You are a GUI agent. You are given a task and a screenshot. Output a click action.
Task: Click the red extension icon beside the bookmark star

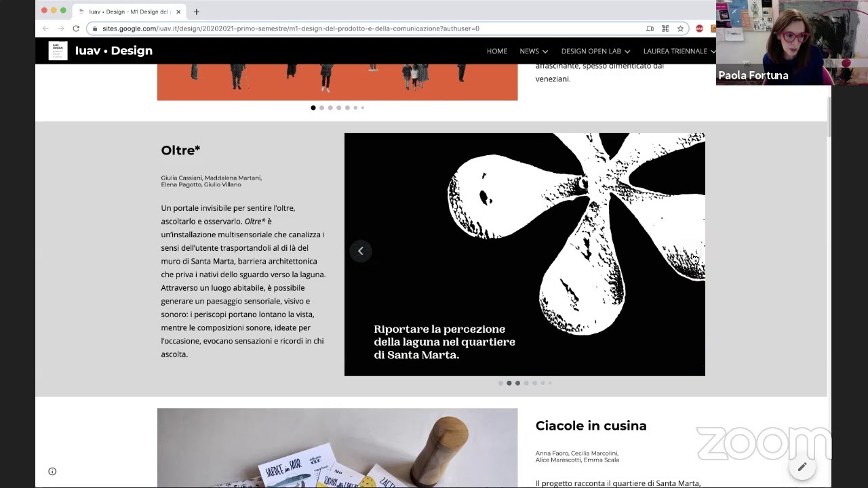pos(699,28)
